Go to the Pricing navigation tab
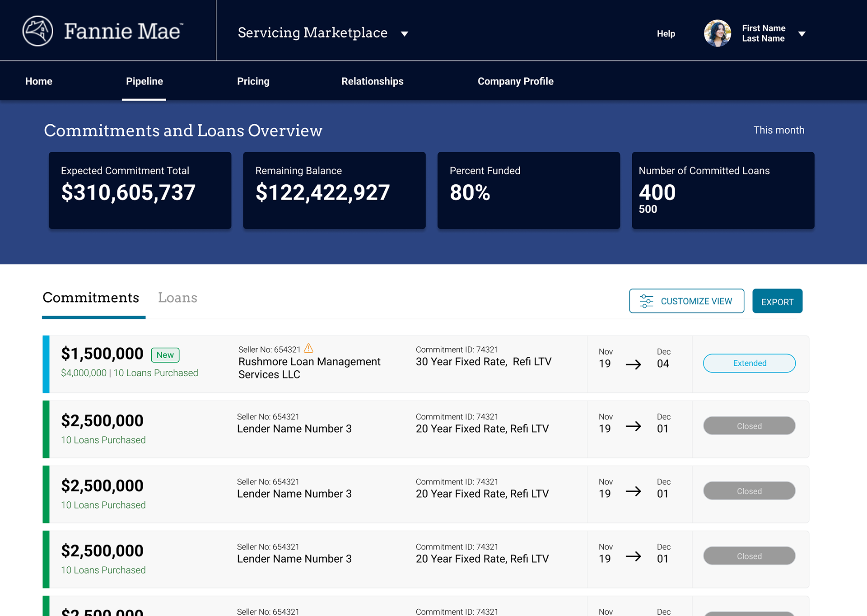867x616 pixels. 253,81
